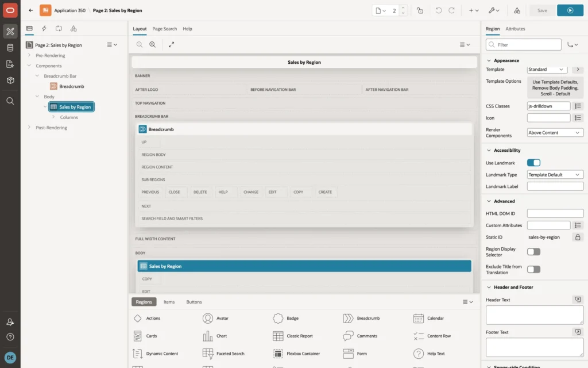Switch to Processing tab icon
This screenshot has width=588, height=368.
(x=59, y=29)
